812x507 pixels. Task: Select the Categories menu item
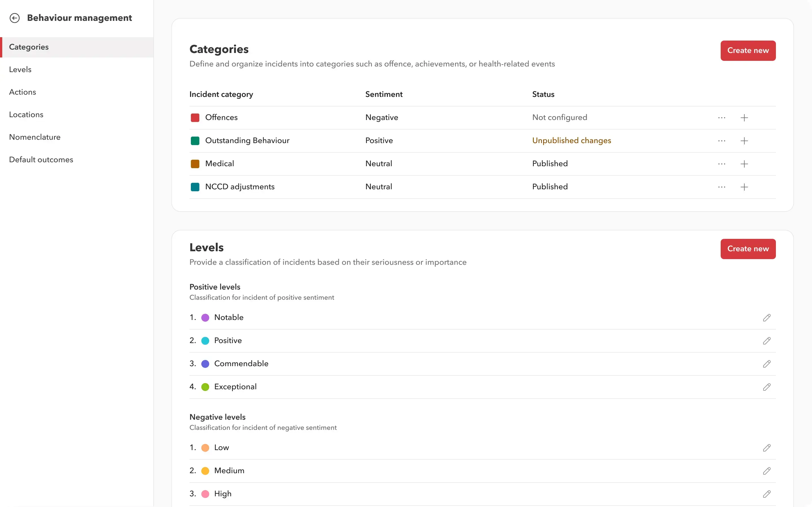point(76,47)
